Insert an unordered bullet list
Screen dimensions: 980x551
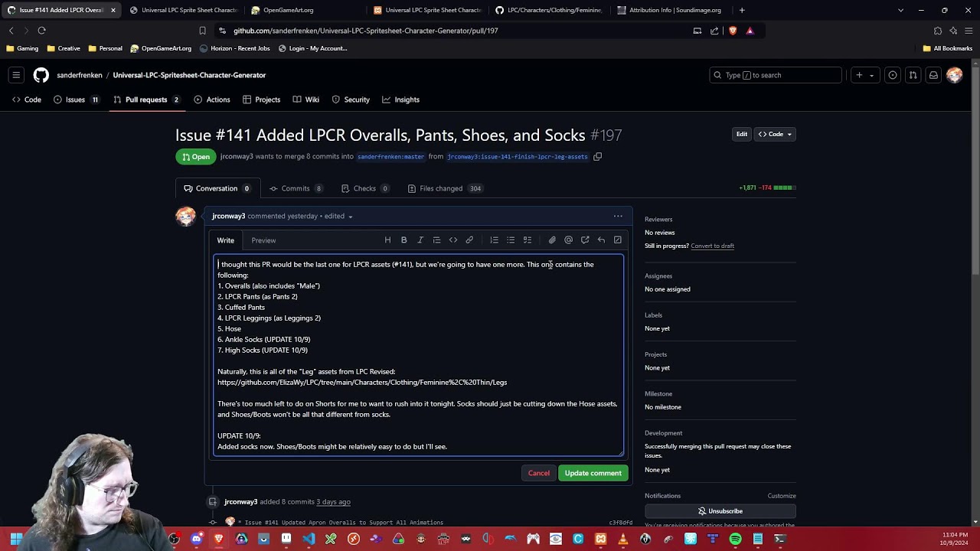(x=511, y=240)
